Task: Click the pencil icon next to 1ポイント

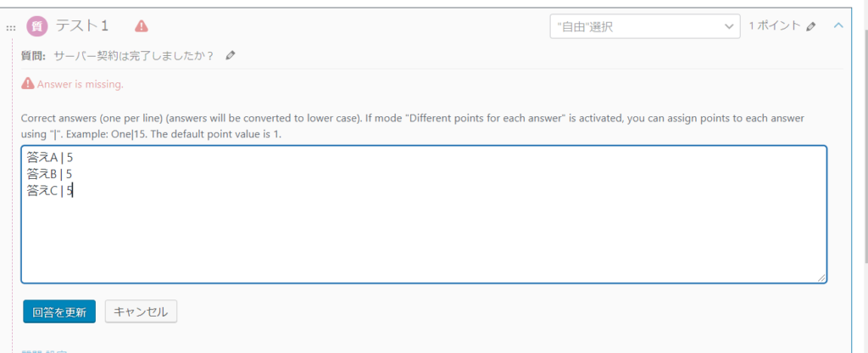Action: pyautogui.click(x=811, y=26)
